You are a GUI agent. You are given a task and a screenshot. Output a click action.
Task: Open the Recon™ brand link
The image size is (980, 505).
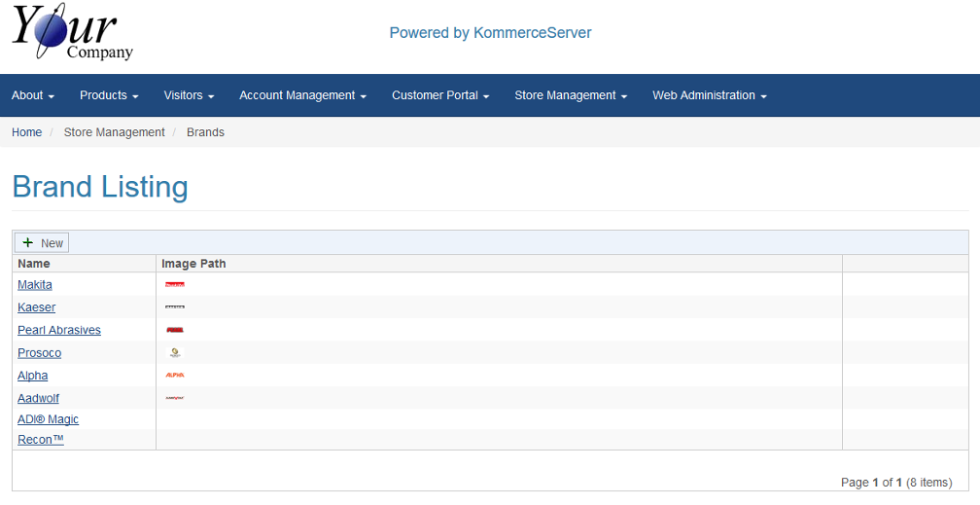pyautogui.click(x=41, y=439)
